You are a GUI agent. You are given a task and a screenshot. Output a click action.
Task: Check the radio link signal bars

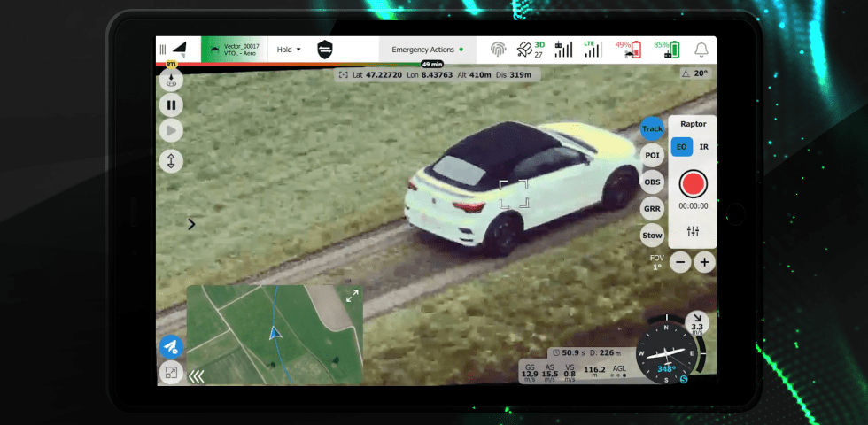563,50
